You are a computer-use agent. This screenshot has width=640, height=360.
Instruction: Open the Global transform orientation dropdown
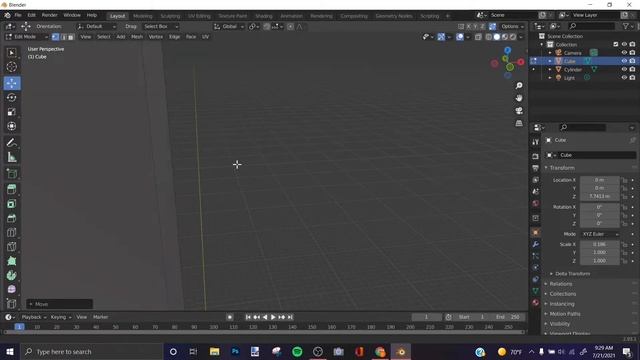(x=229, y=27)
